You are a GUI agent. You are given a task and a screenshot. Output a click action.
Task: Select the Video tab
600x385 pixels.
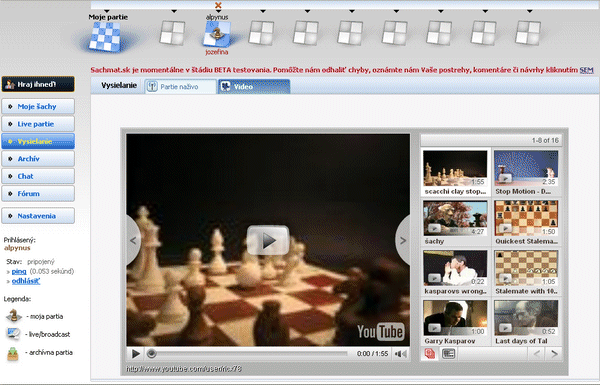click(254, 86)
